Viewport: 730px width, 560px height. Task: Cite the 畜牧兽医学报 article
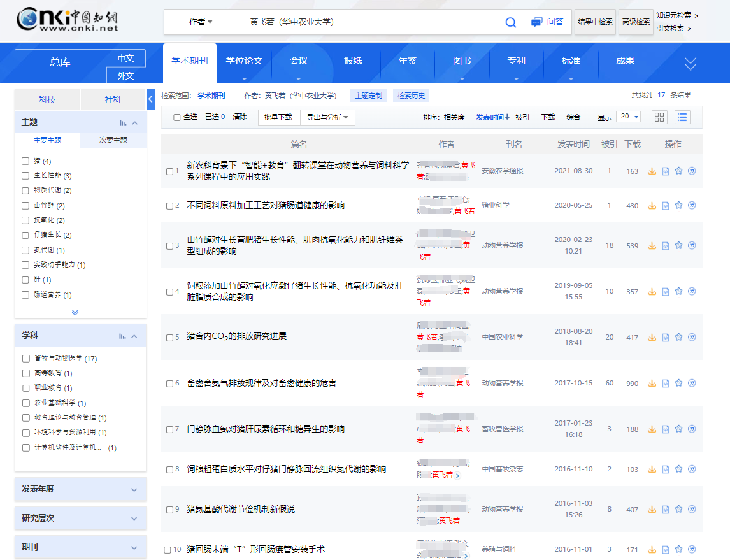point(692,429)
